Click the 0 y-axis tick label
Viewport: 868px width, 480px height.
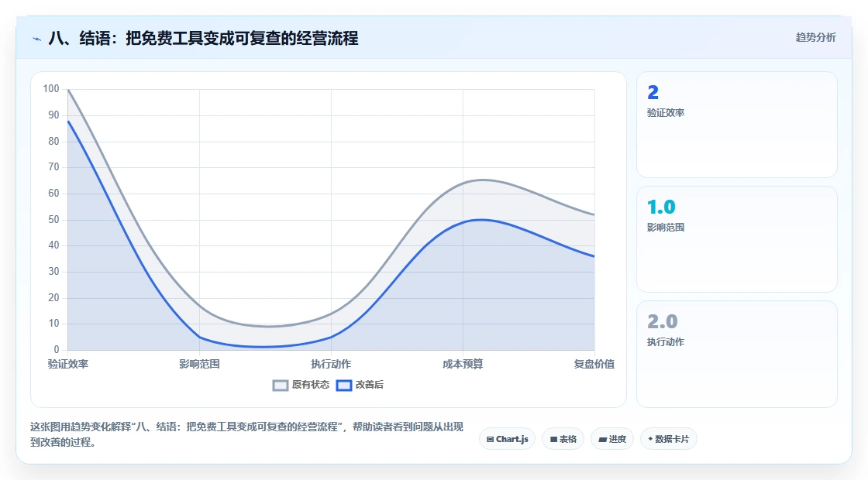pyautogui.click(x=57, y=349)
